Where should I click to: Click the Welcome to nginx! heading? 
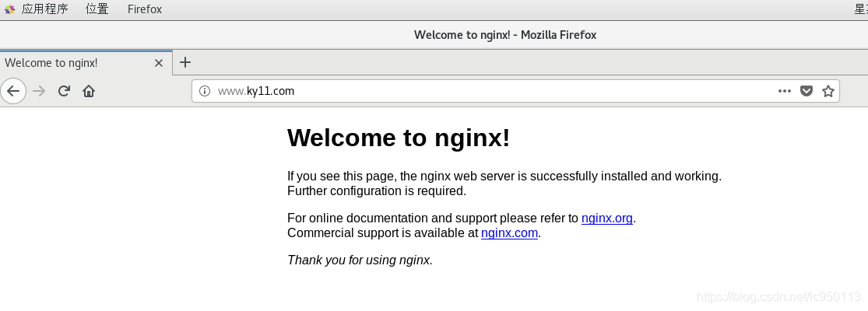399,138
